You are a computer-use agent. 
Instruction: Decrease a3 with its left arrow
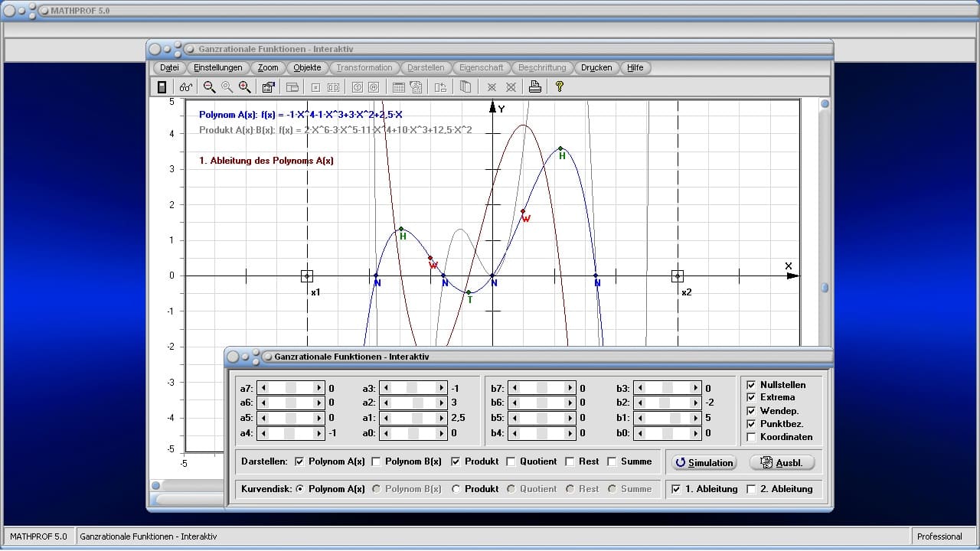coord(385,388)
